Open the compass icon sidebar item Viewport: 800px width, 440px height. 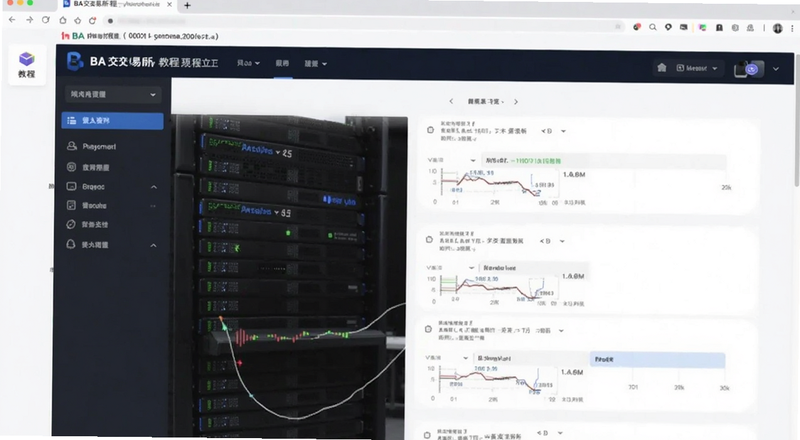coord(71,224)
